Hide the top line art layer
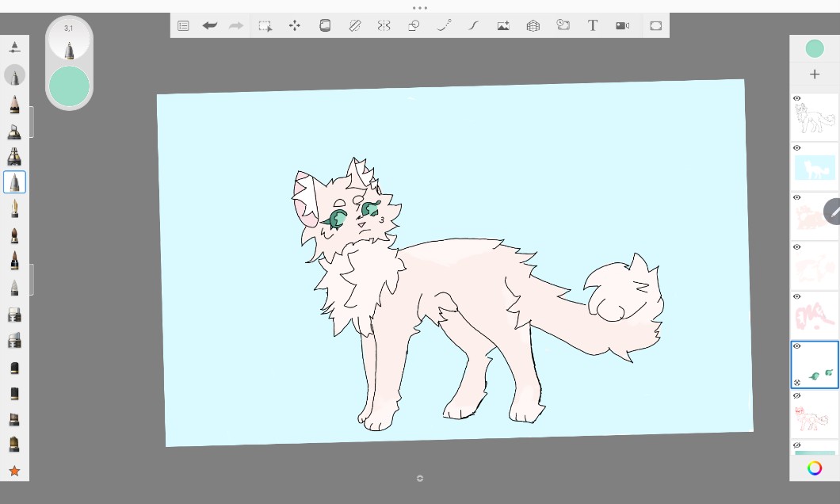The width and height of the screenshot is (840, 504). click(797, 98)
